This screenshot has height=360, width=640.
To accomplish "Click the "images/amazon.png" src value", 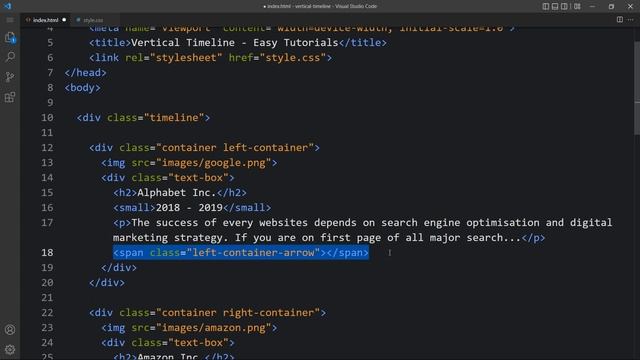I will pyautogui.click(x=213, y=327).
